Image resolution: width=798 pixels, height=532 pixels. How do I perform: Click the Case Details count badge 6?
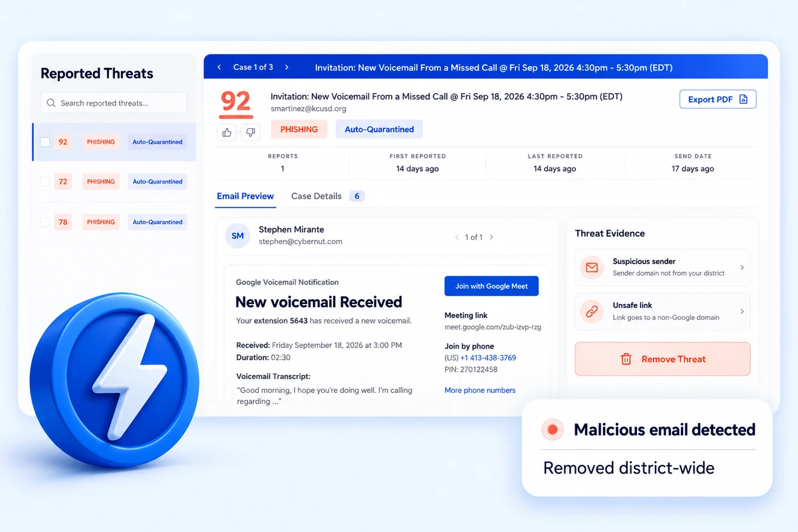click(357, 196)
